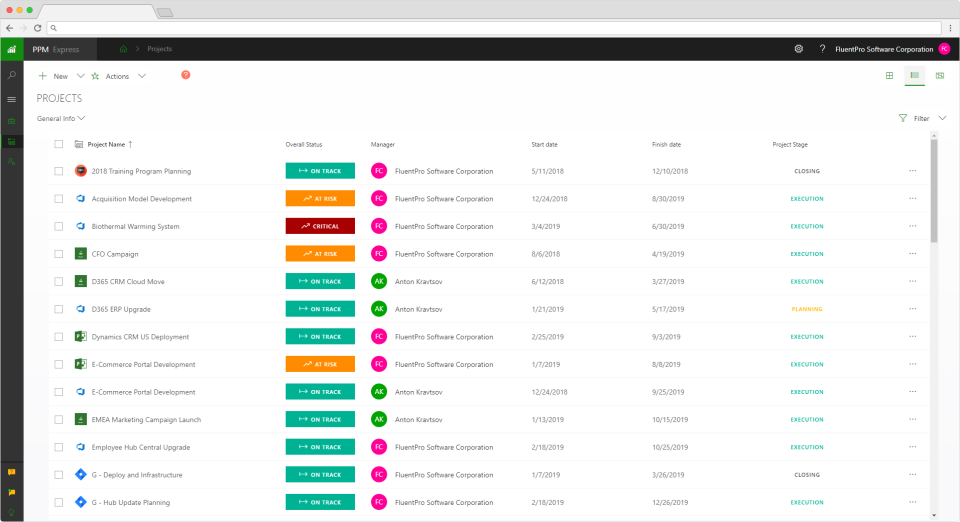Switch to list view

[915, 75]
